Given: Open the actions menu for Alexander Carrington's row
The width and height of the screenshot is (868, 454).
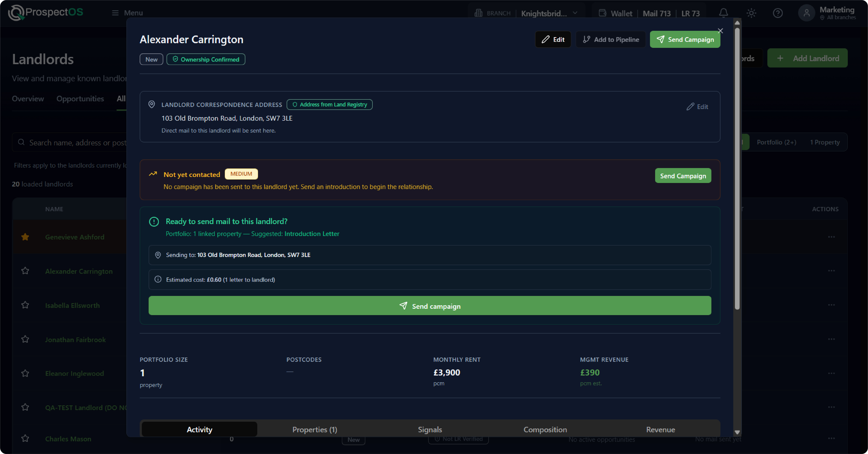Looking at the screenshot, I should [832, 271].
